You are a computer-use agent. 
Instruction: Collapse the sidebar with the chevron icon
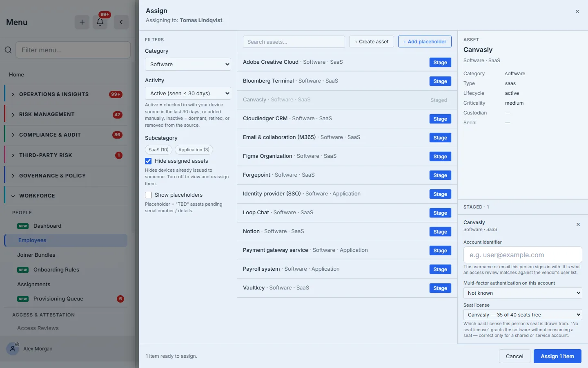(121, 22)
